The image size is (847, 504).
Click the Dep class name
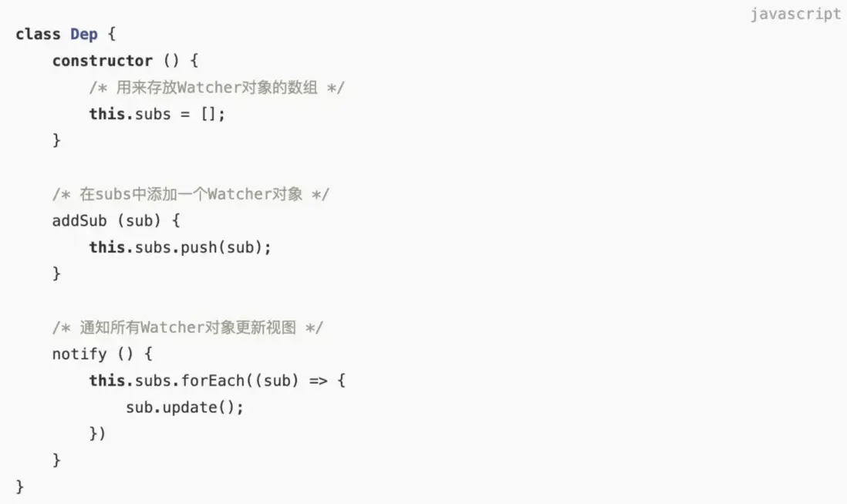click(x=84, y=35)
